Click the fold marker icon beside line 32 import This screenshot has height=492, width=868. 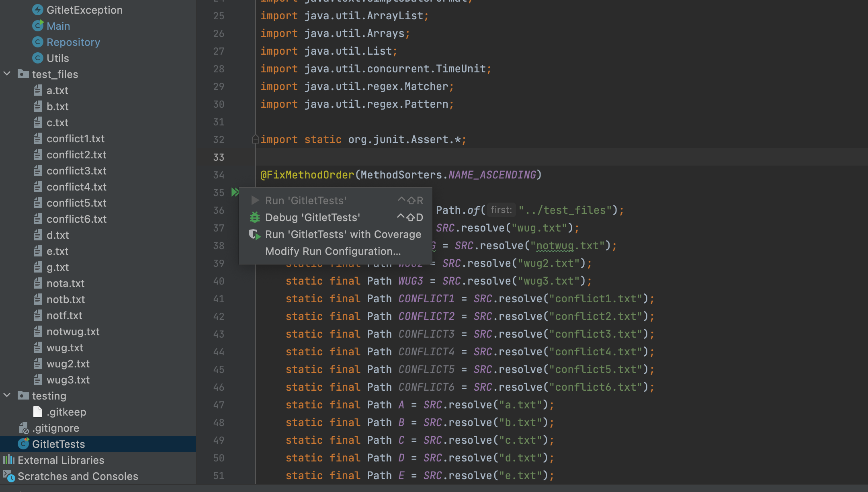tap(255, 139)
